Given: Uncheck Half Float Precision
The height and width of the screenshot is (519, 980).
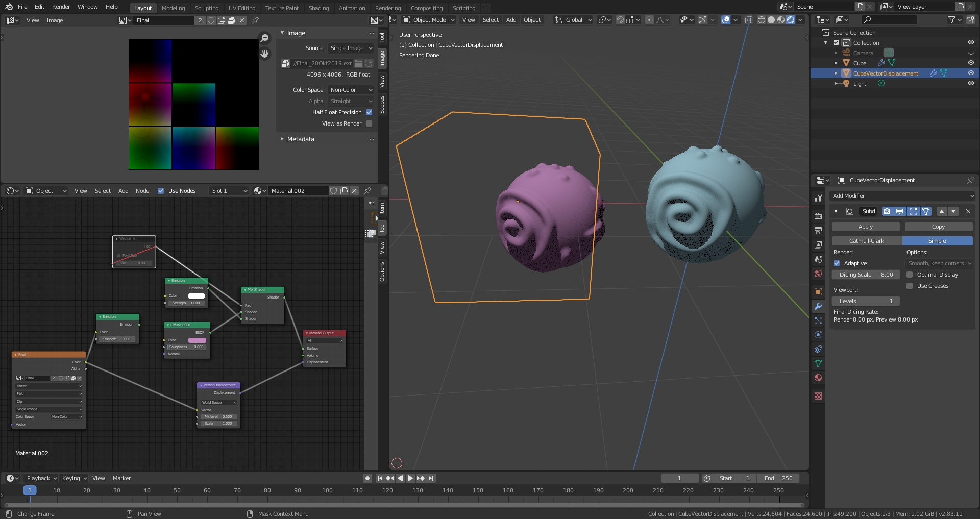Looking at the screenshot, I should 369,112.
